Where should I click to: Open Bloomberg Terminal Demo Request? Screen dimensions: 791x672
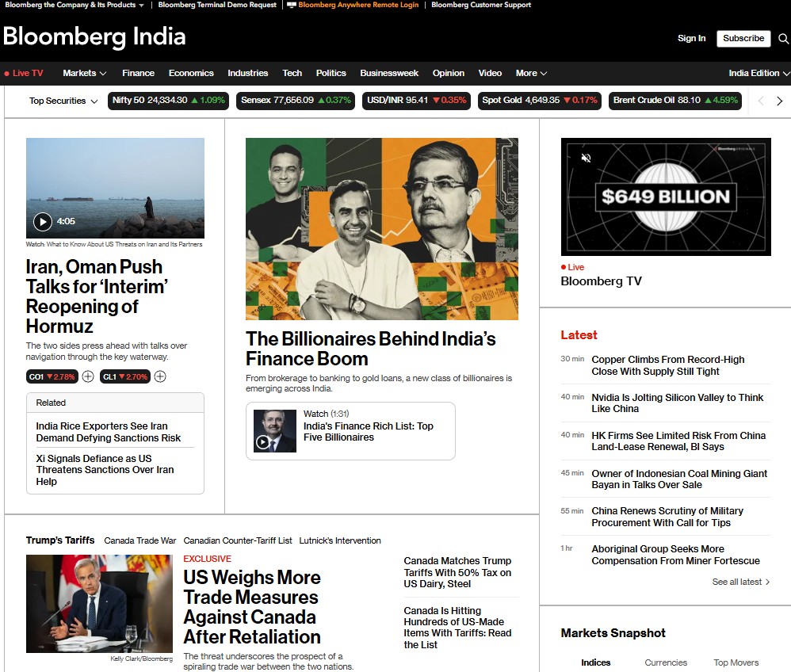pyautogui.click(x=217, y=5)
